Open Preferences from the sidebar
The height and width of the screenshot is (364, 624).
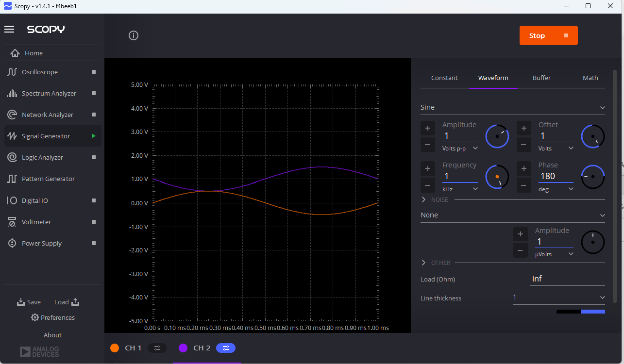click(x=52, y=317)
